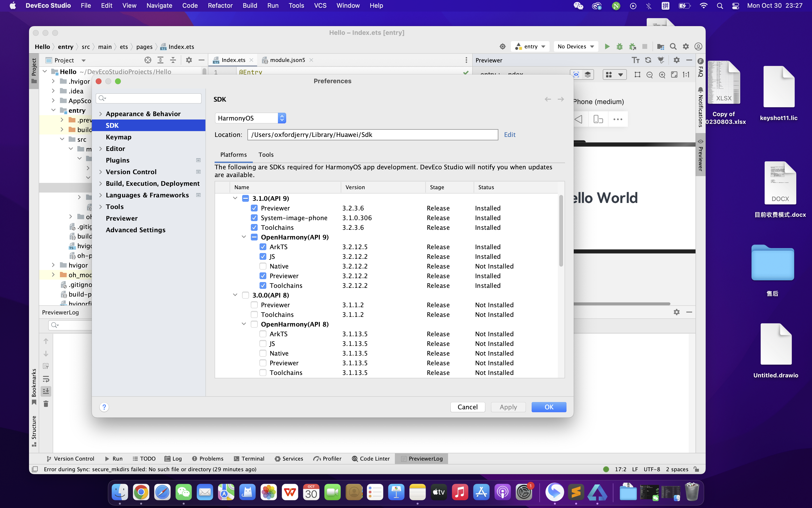Uncheck System-image-phone 3.1.0.306 checkbox
The image size is (812, 508).
click(254, 218)
